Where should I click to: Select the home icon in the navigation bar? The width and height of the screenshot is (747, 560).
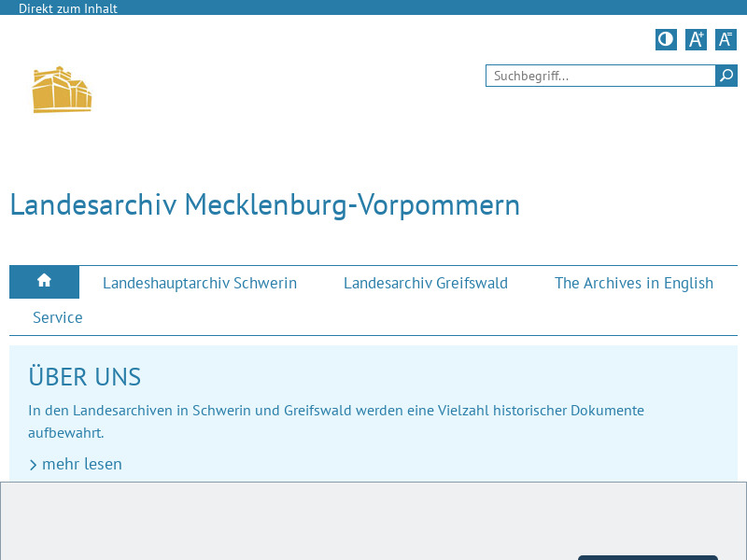44,281
